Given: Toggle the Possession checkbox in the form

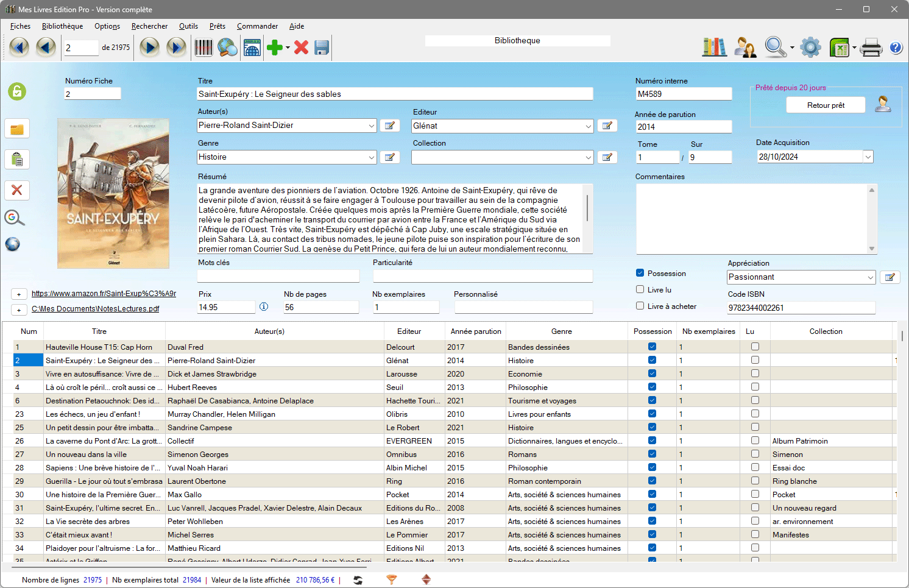Looking at the screenshot, I should click(x=640, y=273).
